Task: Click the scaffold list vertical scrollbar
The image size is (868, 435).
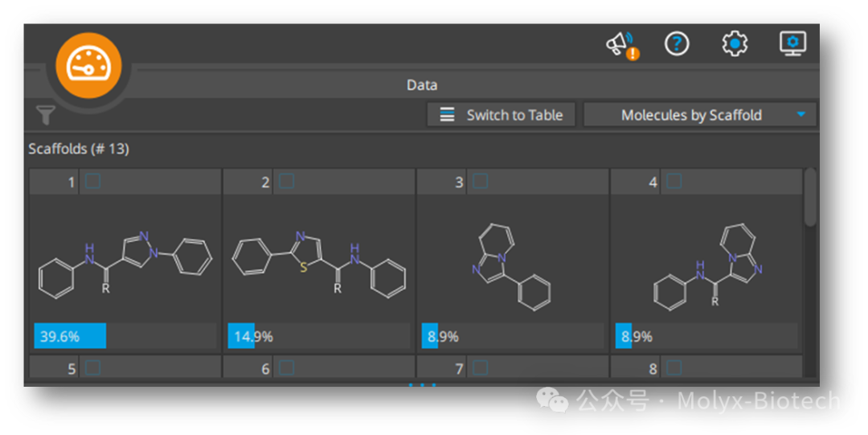Action: tap(810, 197)
